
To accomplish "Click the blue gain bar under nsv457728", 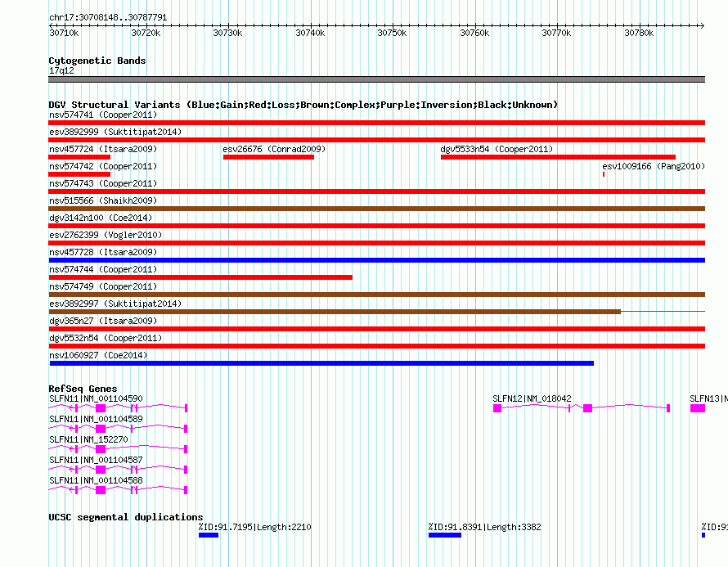I will coord(376,260).
